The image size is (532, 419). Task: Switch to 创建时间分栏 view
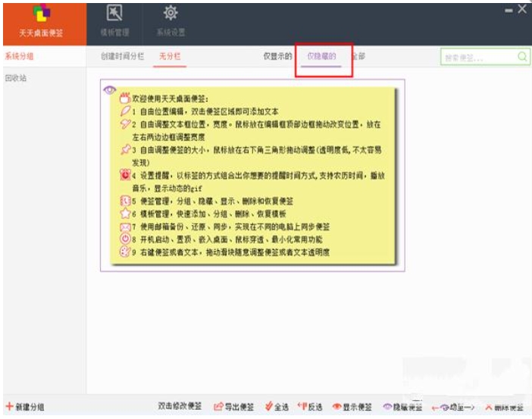point(122,56)
